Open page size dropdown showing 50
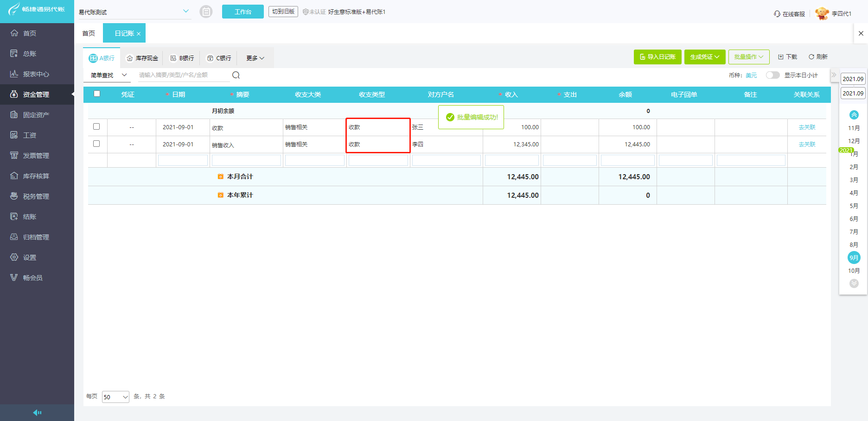Image resolution: width=868 pixels, height=421 pixels. tap(115, 397)
